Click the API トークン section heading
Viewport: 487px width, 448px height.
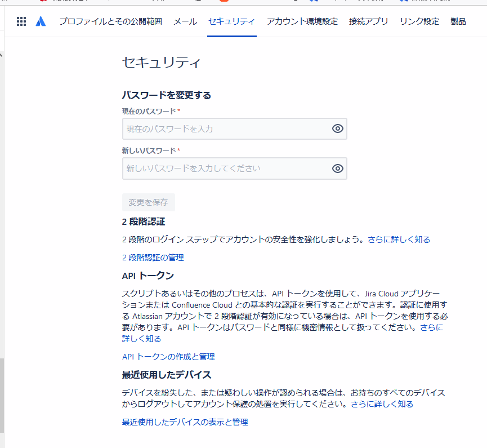pos(148,276)
